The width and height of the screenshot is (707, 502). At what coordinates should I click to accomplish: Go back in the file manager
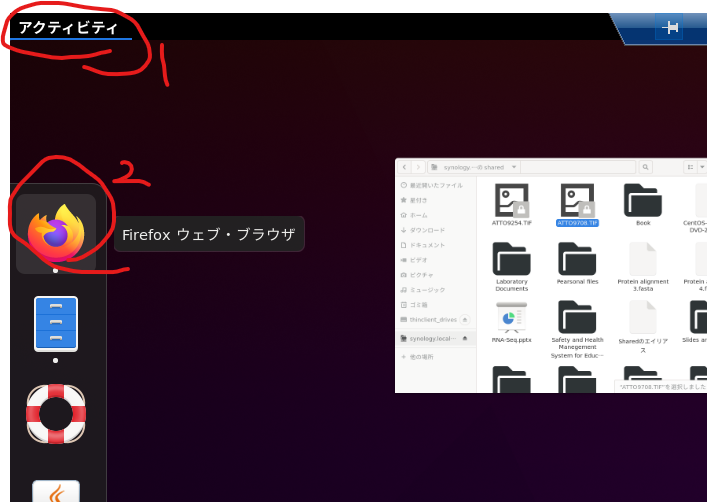tap(404, 167)
